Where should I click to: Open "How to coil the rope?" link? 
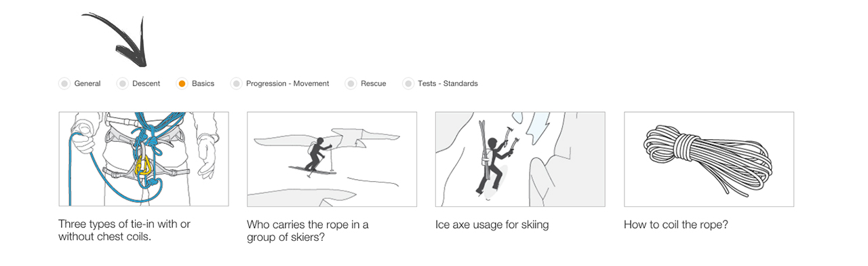click(676, 225)
